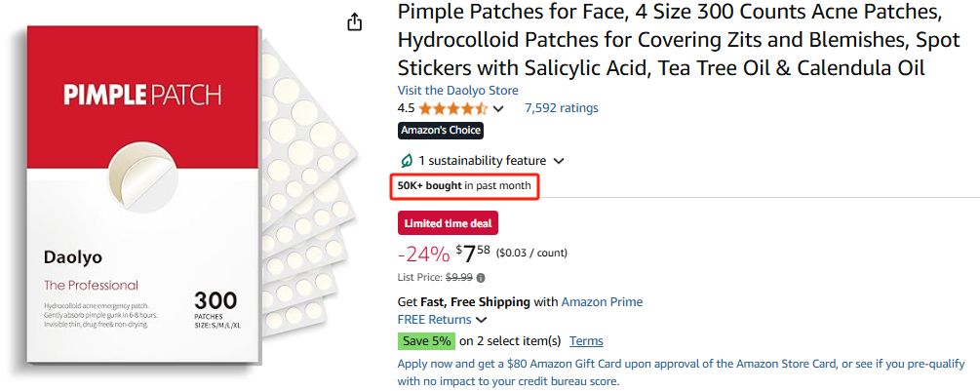Image resolution: width=980 pixels, height=391 pixels.
Task: Expand the FREE Returns dropdown arrow
Action: click(482, 320)
